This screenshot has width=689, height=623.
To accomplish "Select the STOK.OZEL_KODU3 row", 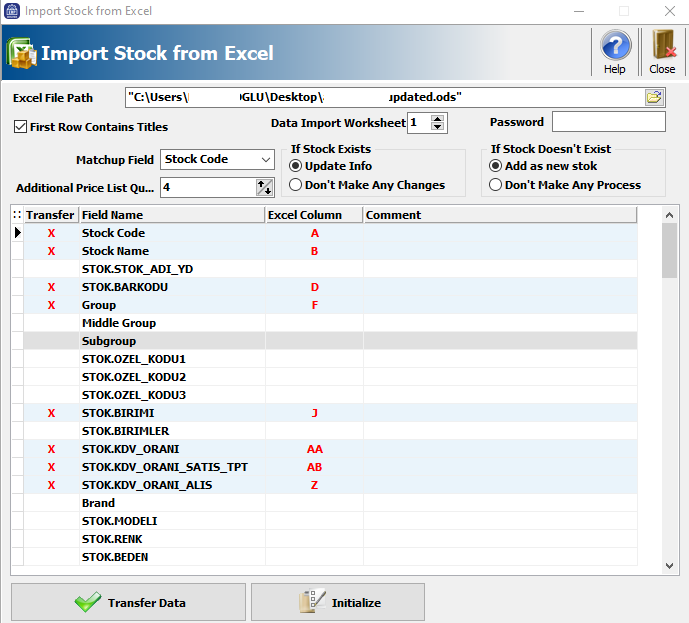I will click(330, 395).
